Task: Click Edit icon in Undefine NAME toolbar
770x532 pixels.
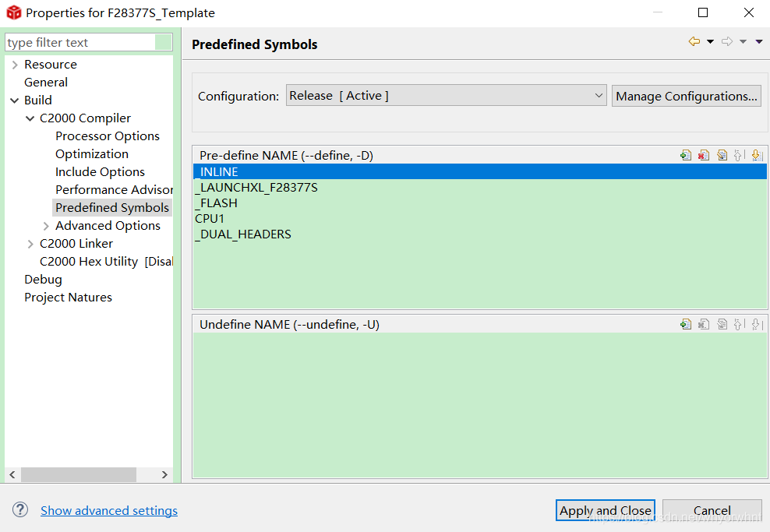Action: coord(722,324)
